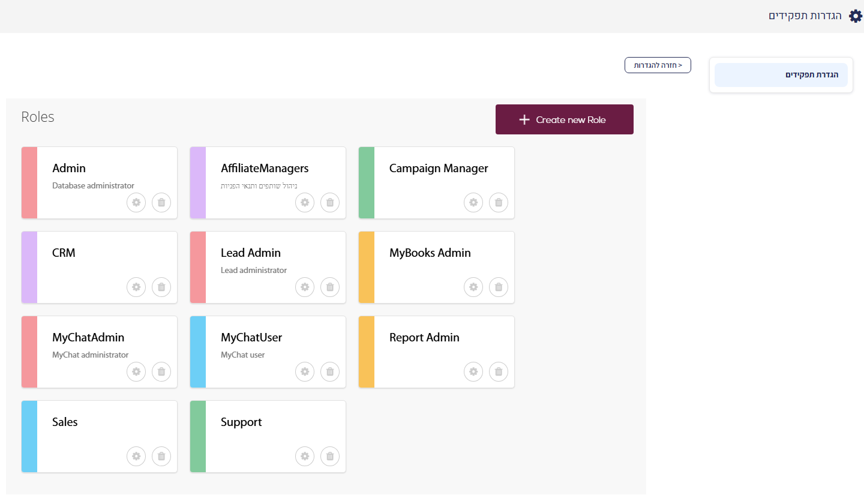Click the blue color bar on Sales card
The height and width of the screenshot is (504, 864).
click(x=29, y=437)
